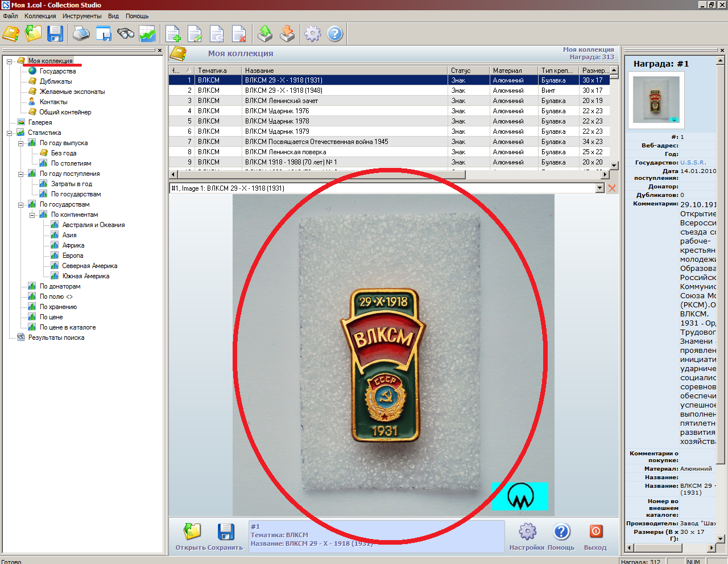Screen dimensions: 728x564
Task: Select Северная Америка in the tree
Action: pos(90,266)
